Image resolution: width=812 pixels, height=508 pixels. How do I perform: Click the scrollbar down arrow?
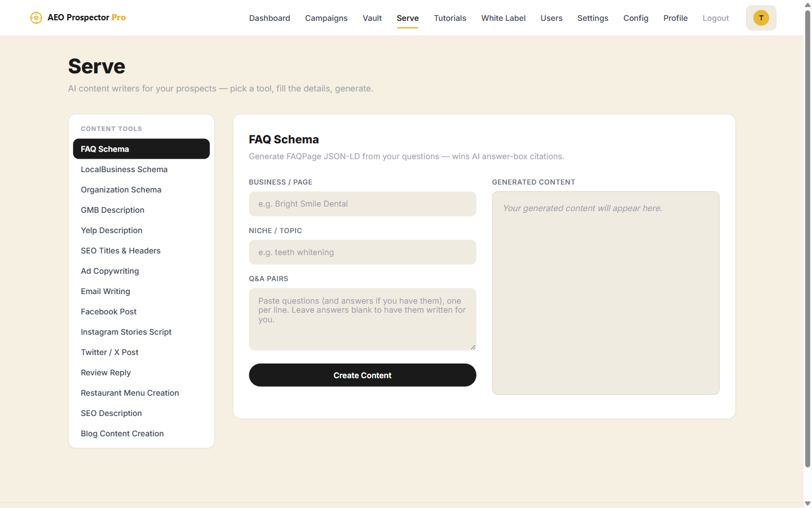(807, 503)
